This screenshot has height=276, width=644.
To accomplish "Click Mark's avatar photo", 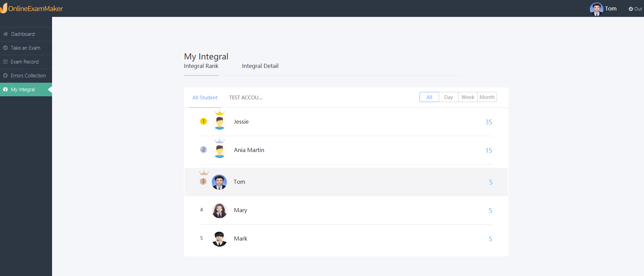I will pyautogui.click(x=219, y=239).
